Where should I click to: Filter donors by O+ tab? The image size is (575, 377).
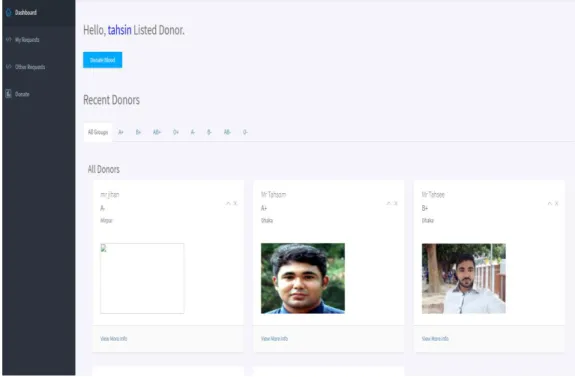tap(176, 132)
